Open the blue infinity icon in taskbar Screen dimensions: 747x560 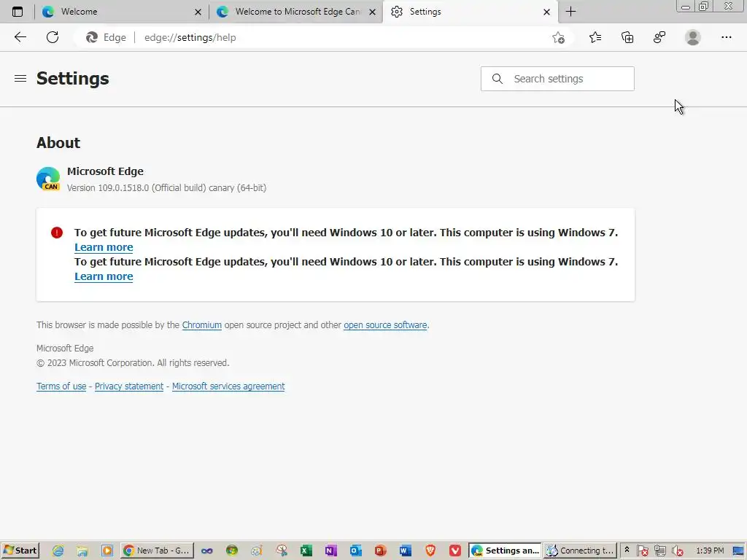(206, 551)
